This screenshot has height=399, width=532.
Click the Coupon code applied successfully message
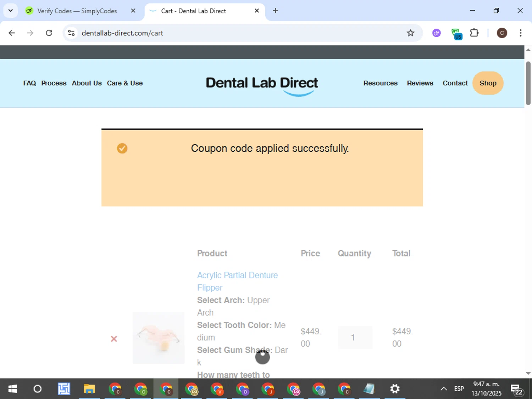click(x=270, y=148)
